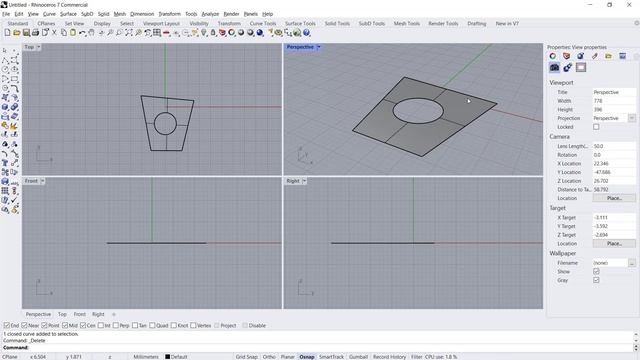The height and width of the screenshot is (360, 640).
Task: Click the Cut scissors icon
Action: pos(54,33)
